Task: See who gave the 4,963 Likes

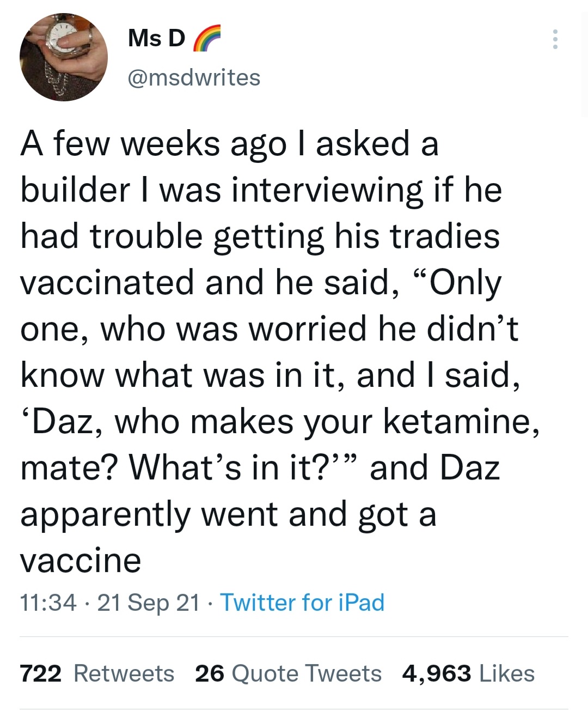Action: click(x=468, y=673)
